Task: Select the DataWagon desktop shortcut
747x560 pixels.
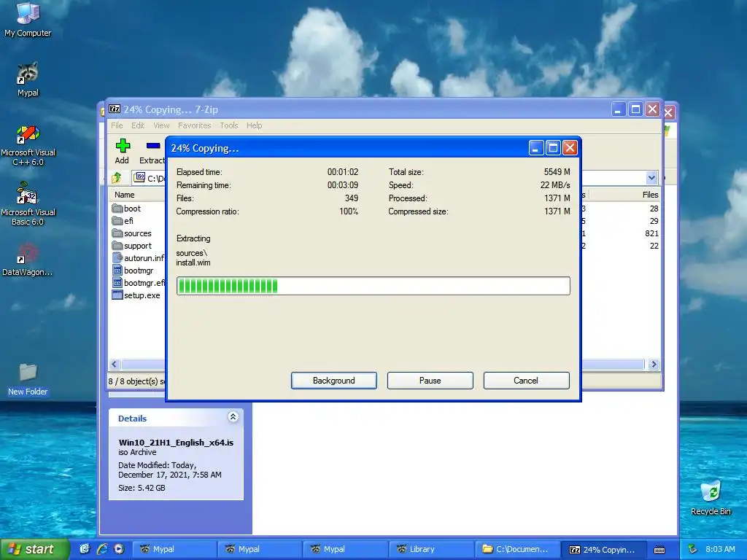Action: (28, 260)
